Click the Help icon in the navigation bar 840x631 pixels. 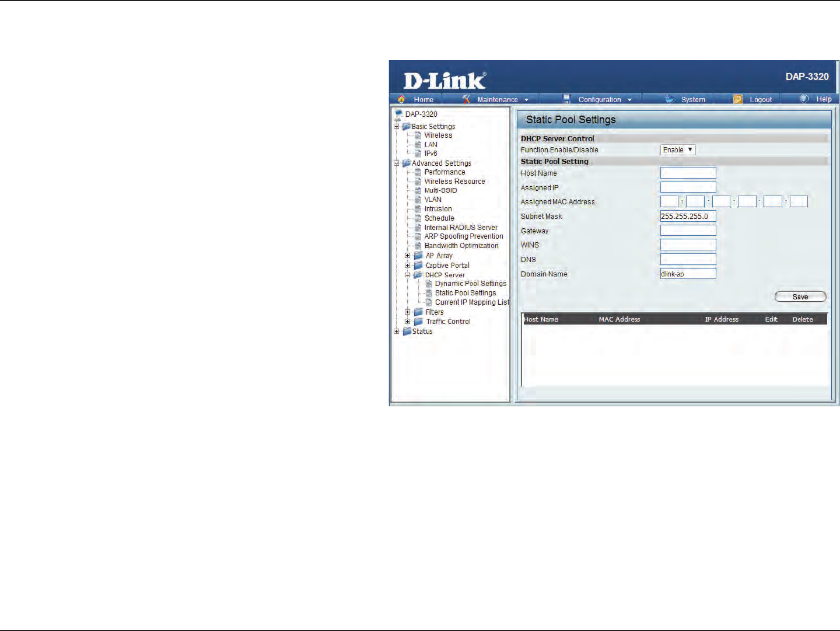(x=804, y=99)
